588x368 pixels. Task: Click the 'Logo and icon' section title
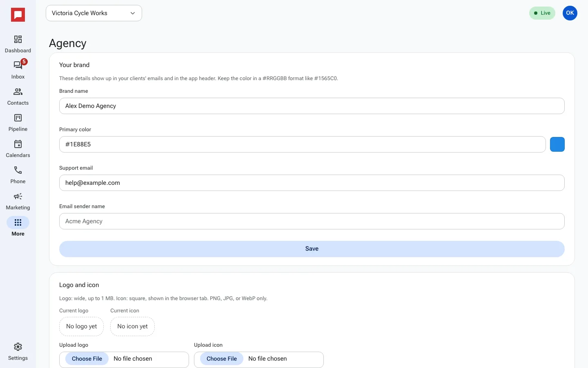(79, 285)
